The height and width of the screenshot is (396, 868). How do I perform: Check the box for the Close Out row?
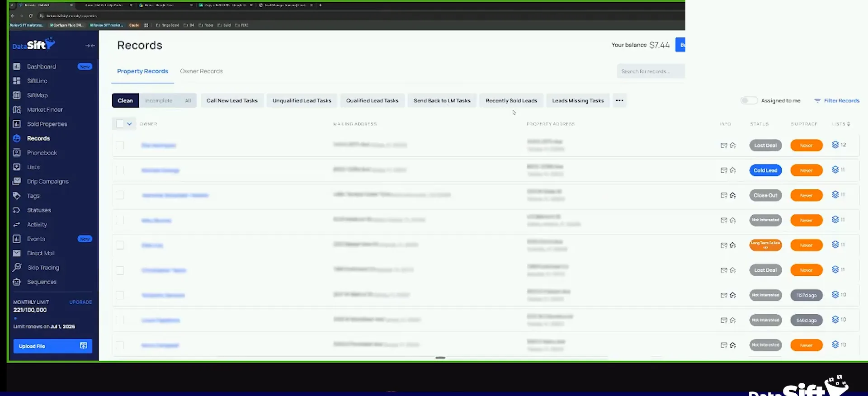120,195
